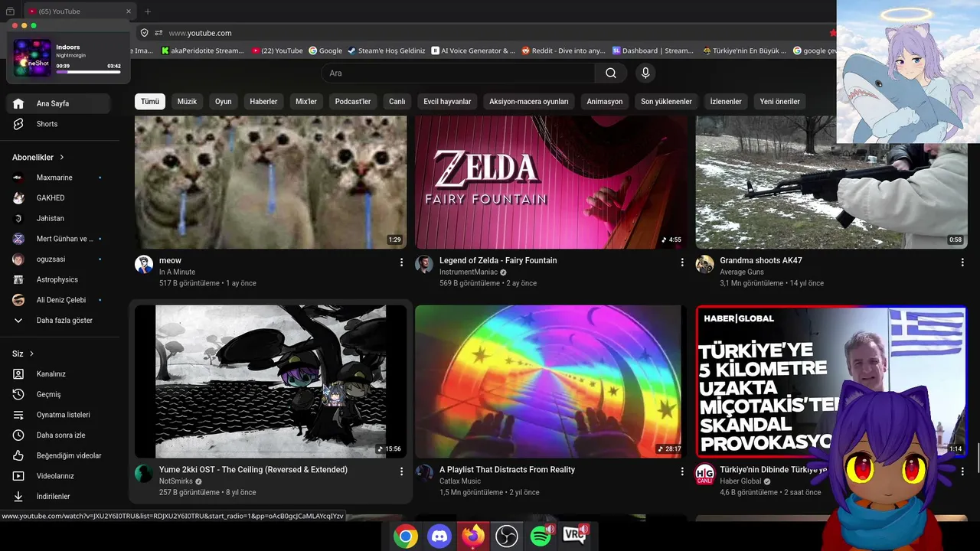Open the site permissions icon in the address bar
The width and height of the screenshot is (980, 551).
(158, 33)
